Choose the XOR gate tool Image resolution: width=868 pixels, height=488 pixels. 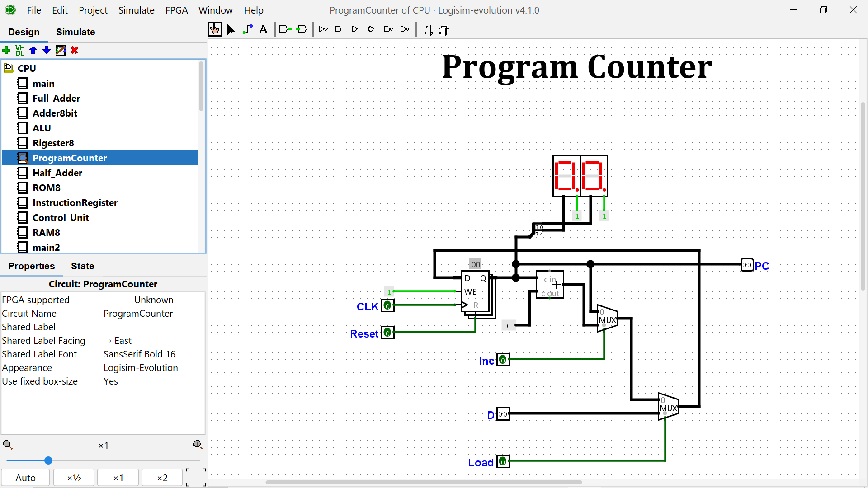tap(371, 30)
